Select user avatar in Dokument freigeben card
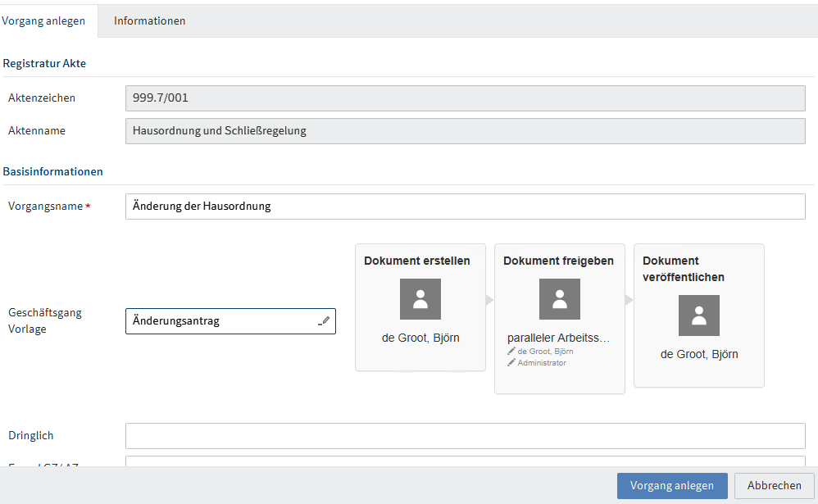This screenshot has height=504, width=818. 559,299
